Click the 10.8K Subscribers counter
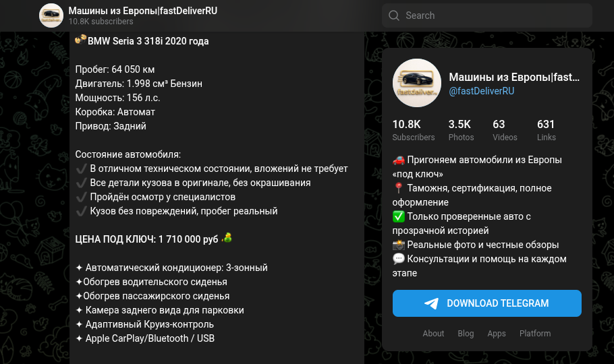Image resolution: width=614 pixels, height=364 pixels. click(x=413, y=130)
